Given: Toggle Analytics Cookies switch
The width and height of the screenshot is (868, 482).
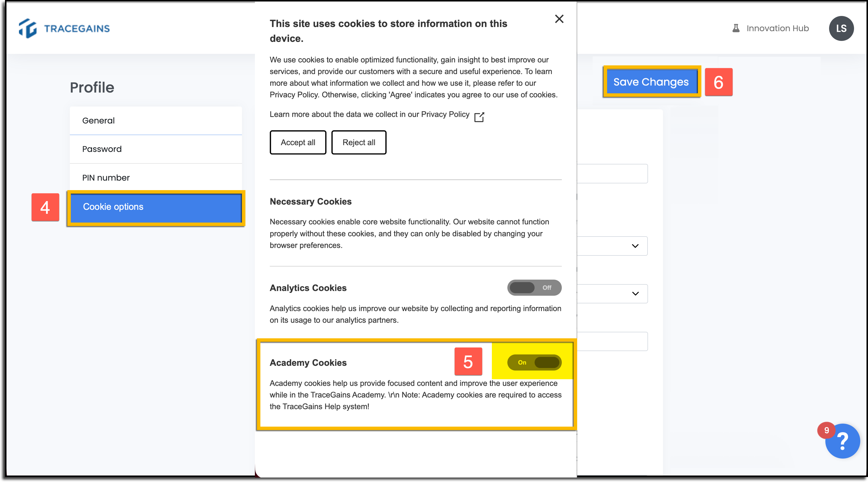Looking at the screenshot, I should pos(534,287).
